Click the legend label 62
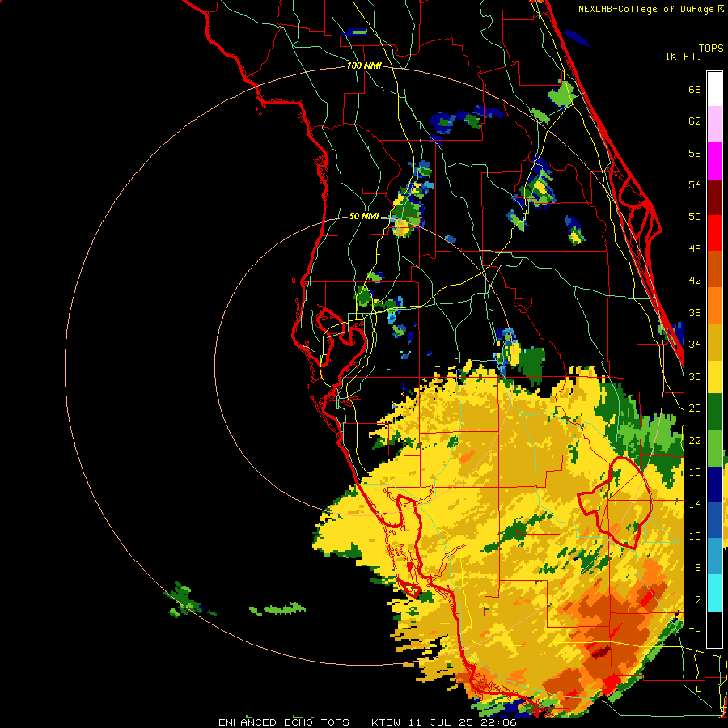Image resolution: width=728 pixels, height=728 pixels. [x=695, y=121]
